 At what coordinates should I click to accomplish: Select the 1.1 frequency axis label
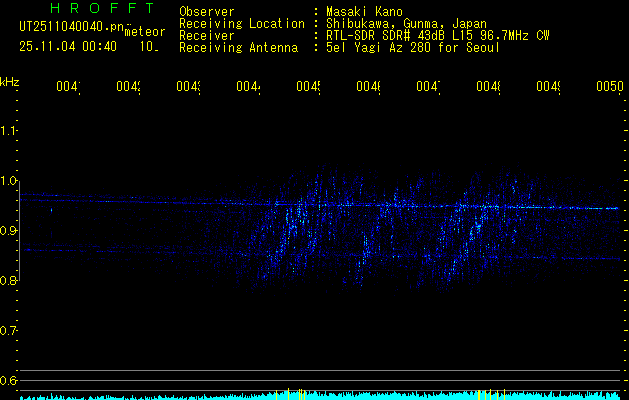point(10,131)
